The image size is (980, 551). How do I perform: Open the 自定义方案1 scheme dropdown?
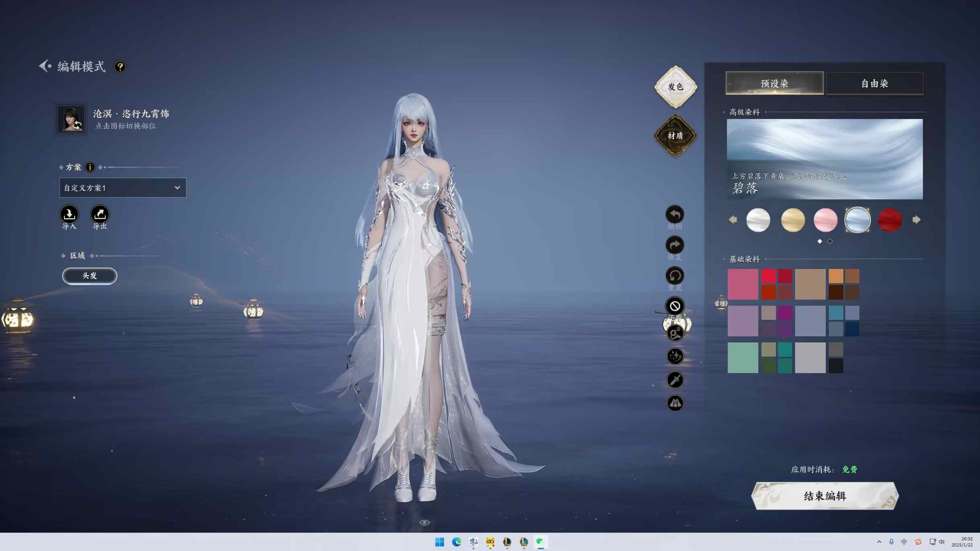coord(123,188)
